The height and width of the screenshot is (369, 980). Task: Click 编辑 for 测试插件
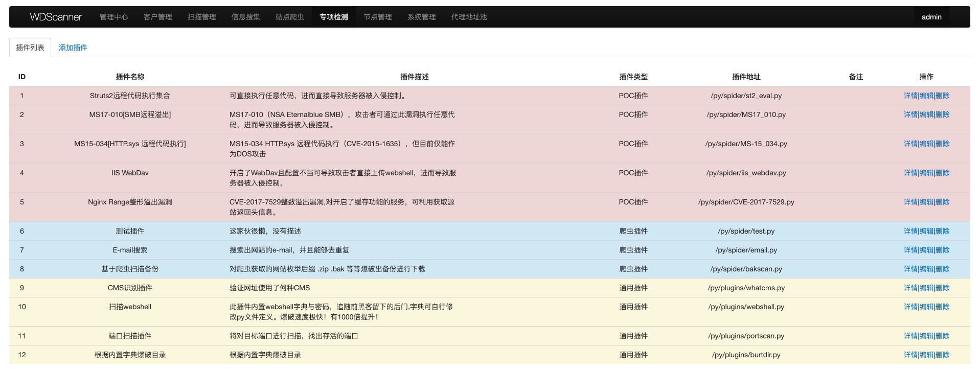coord(926,231)
